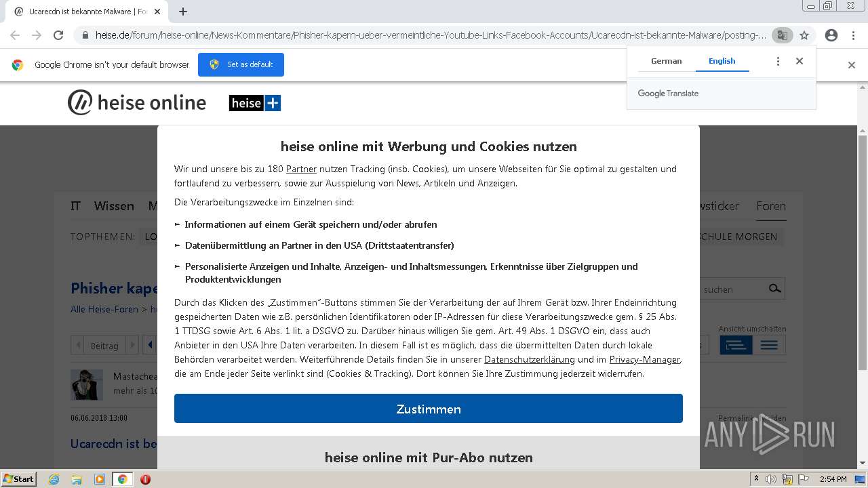Click the Zustimmen button
Viewport: 868px width, 488px height.
pos(429,409)
